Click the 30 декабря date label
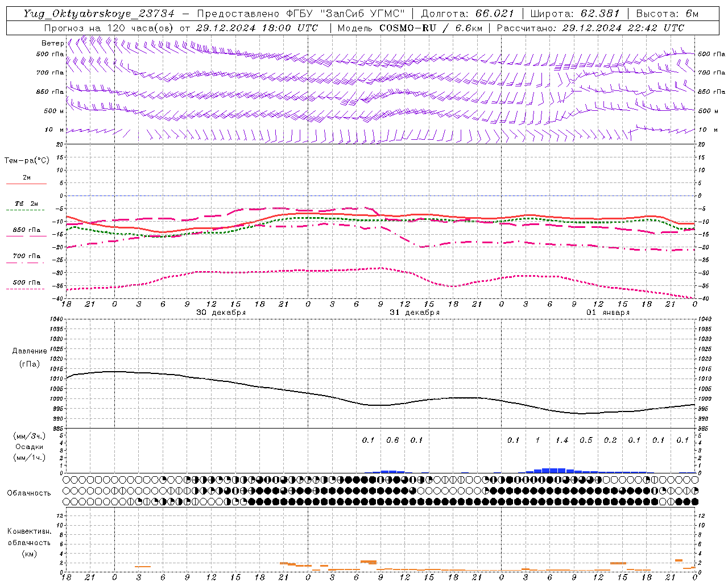Screen dimensions: 728x582 [221, 313]
